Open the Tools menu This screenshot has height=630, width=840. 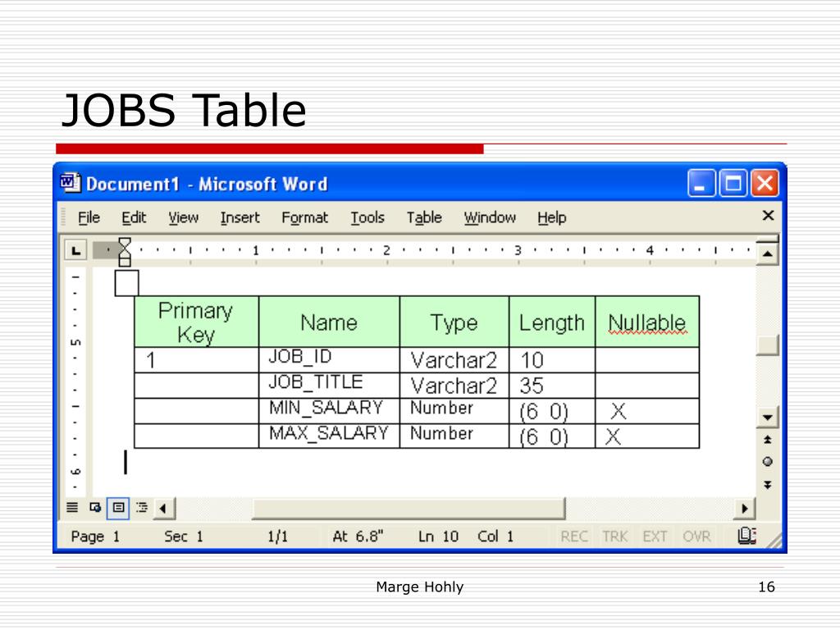pos(367,217)
